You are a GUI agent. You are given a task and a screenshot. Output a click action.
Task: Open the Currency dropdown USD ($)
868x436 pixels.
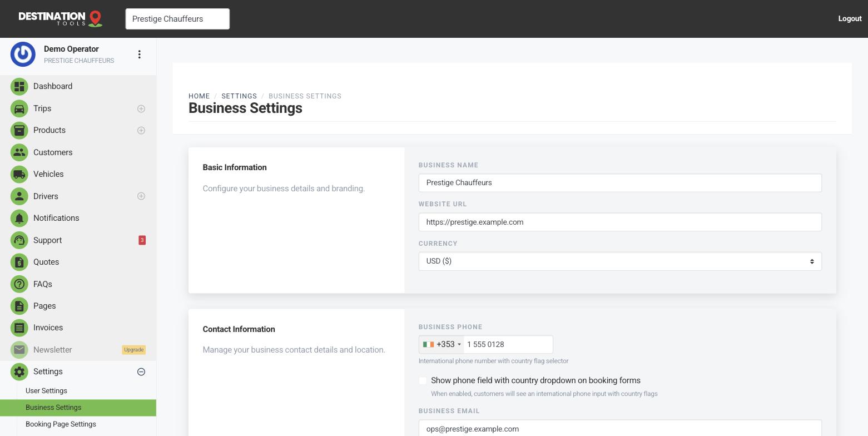(620, 261)
